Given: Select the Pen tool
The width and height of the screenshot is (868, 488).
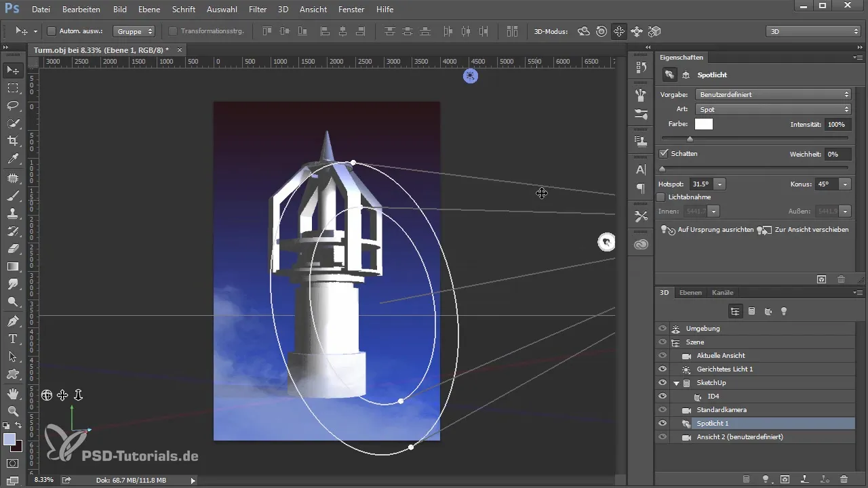Looking at the screenshot, I should (13, 321).
